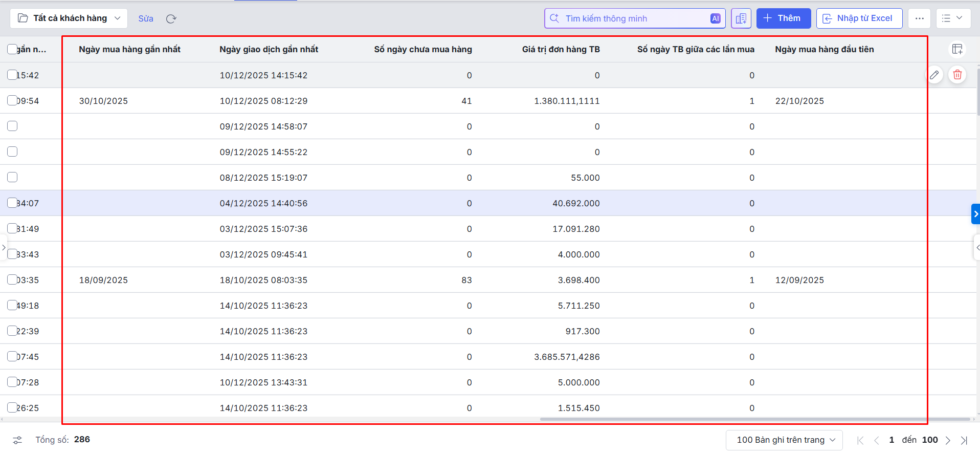Viewport: 980px width, 453px height.
Task: Toggle the select-all checkbox in header
Action: (12, 49)
